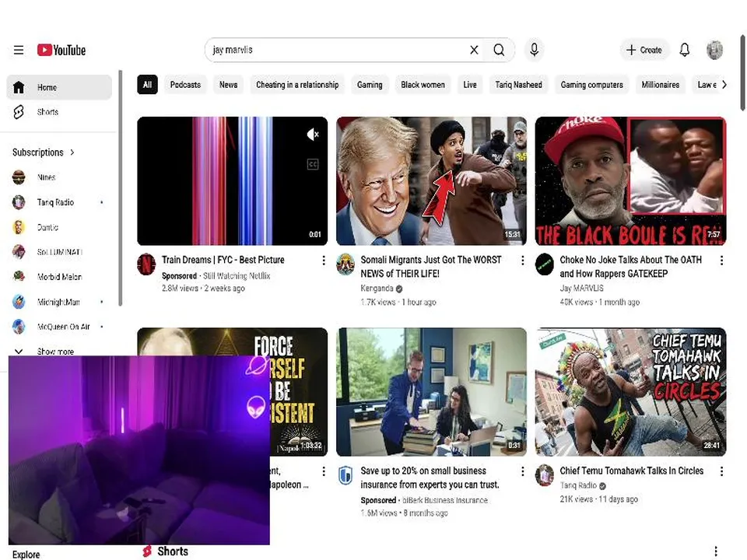Open the hamburger guide menu
Image resolution: width=747 pixels, height=560 pixels.
click(x=19, y=50)
